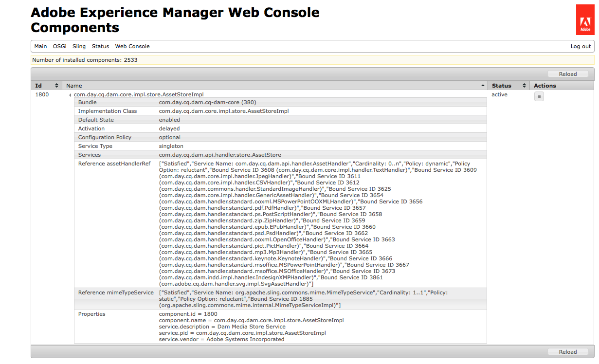Open the Status menu

pos(100,47)
